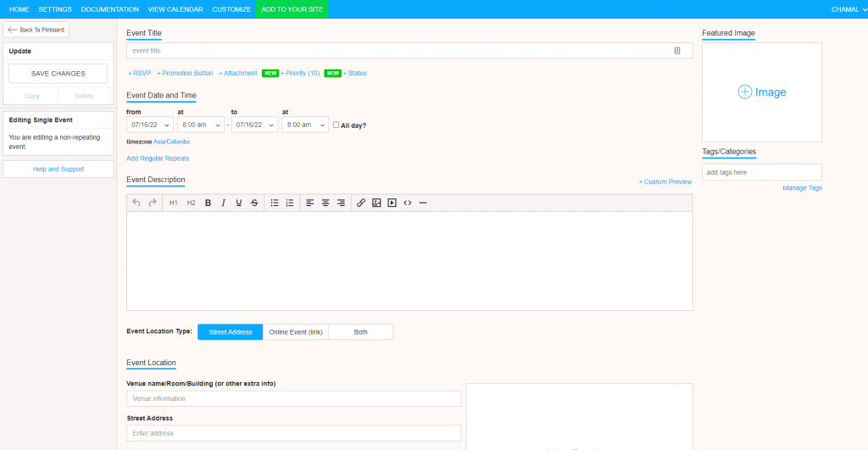Toggle strikethrough text formatting
This screenshot has height=450, width=868.
click(254, 203)
